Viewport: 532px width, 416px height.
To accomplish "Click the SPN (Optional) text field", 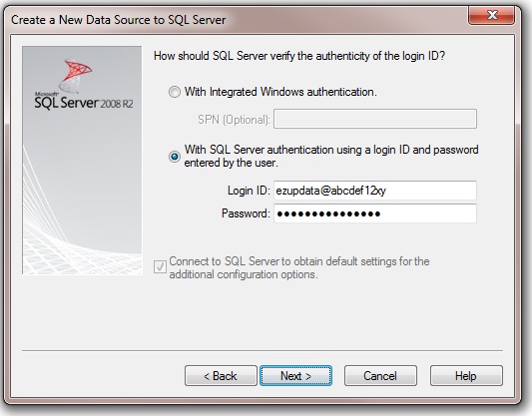I will click(x=375, y=119).
